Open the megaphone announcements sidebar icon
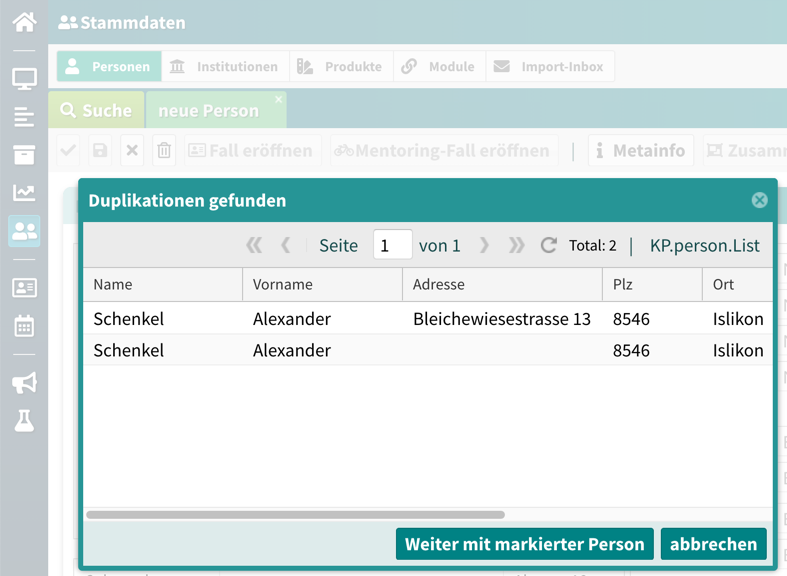The image size is (787, 576). pyautogui.click(x=24, y=382)
